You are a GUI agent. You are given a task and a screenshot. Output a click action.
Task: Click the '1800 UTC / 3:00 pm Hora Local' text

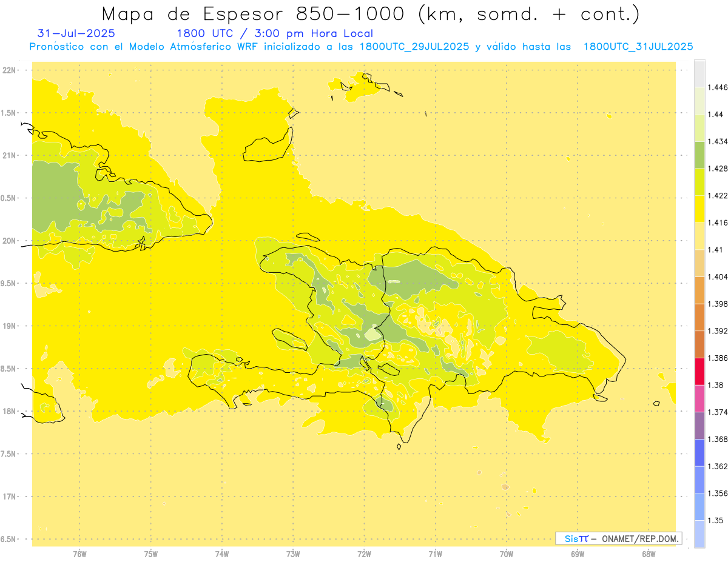pos(275,33)
